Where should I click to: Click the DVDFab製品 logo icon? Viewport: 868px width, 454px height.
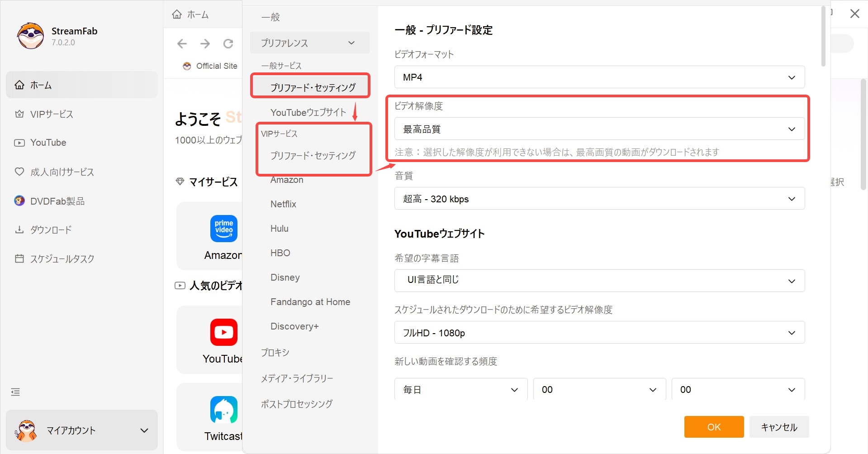(x=19, y=201)
